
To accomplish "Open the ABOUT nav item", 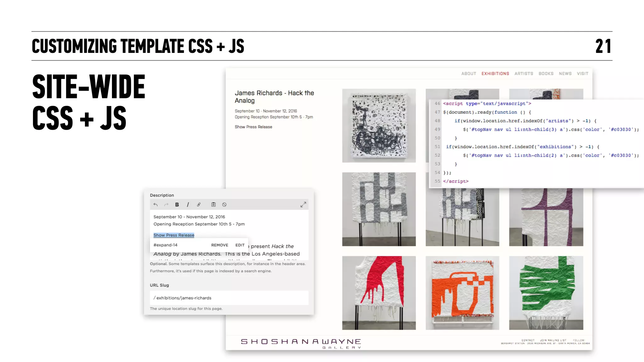I will click(x=469, y=74).
